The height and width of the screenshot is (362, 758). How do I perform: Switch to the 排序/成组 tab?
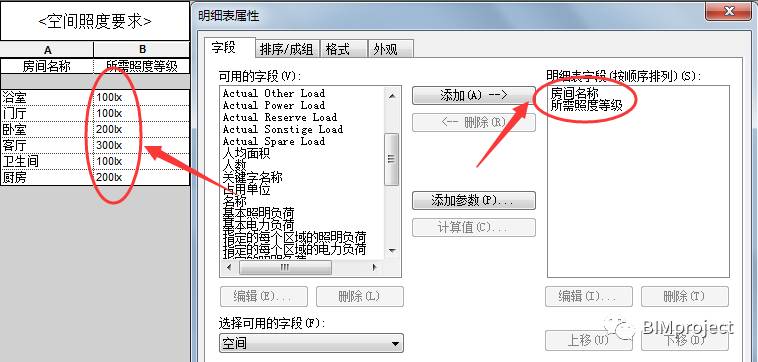pos(287,49)
